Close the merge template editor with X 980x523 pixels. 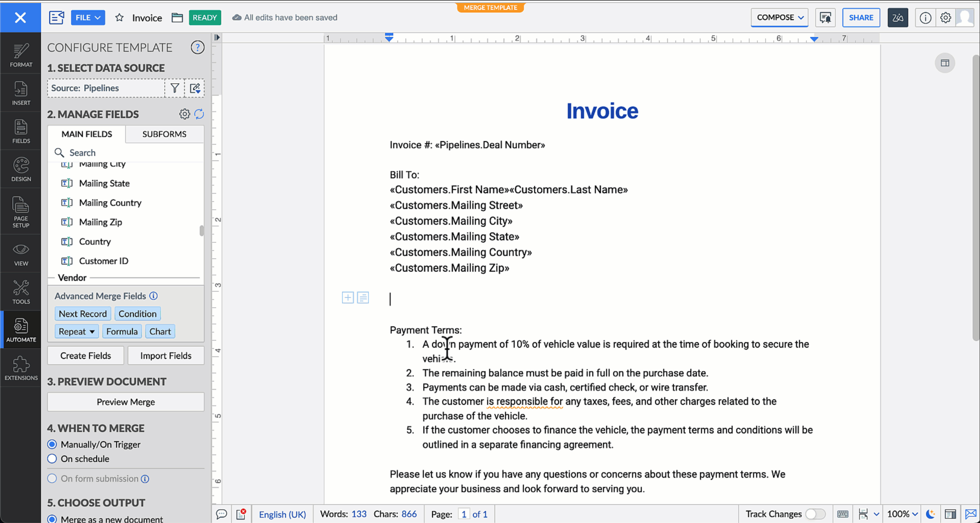coord(20,18)
